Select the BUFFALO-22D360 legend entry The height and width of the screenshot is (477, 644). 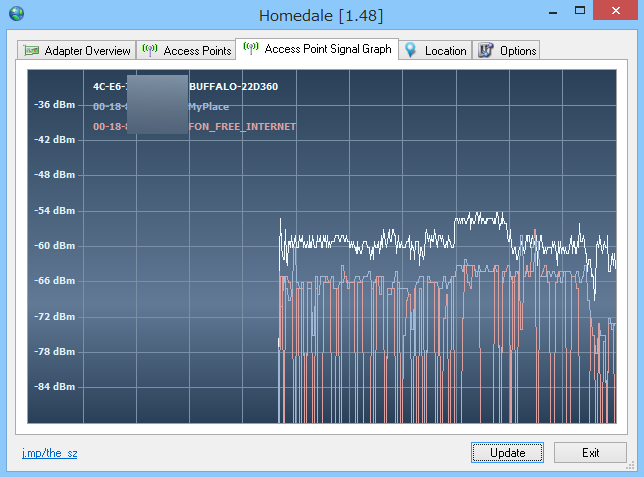(233, 87)
